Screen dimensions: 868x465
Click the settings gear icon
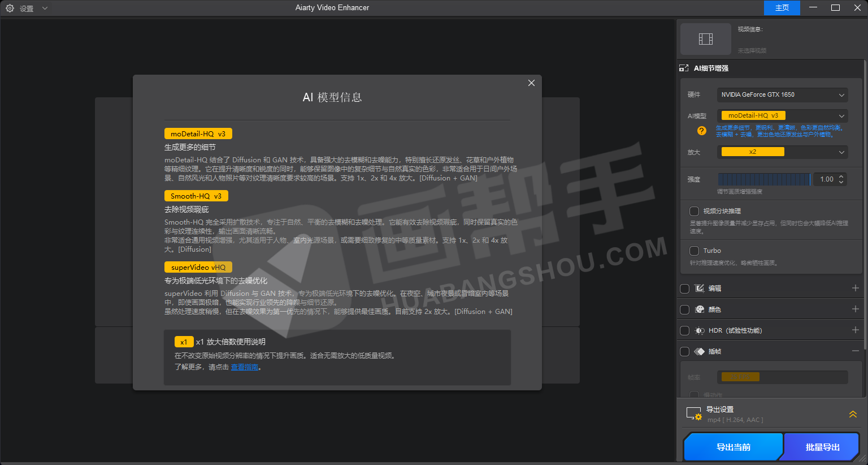click(10, 8)
